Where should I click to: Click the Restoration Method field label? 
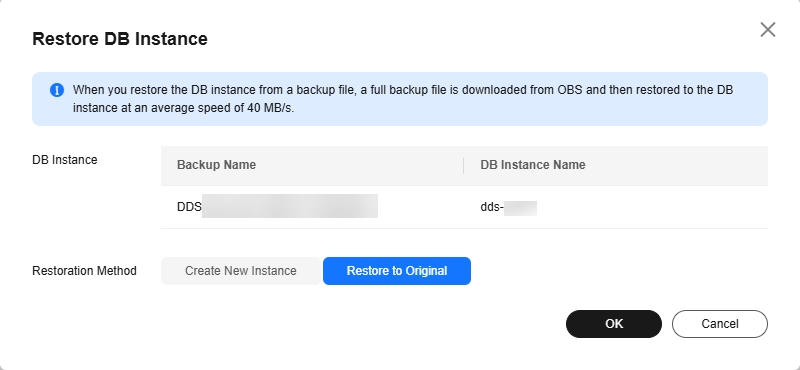click(84, 270)
